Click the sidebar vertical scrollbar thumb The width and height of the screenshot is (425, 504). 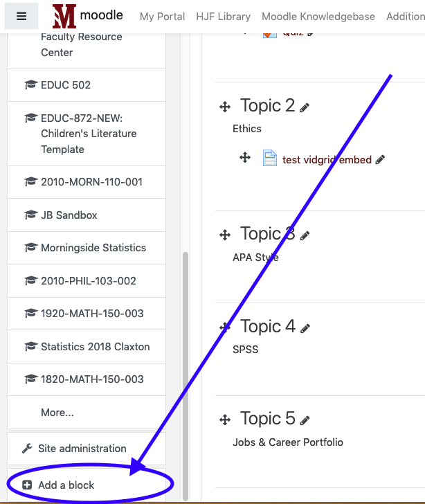[186, 376]
